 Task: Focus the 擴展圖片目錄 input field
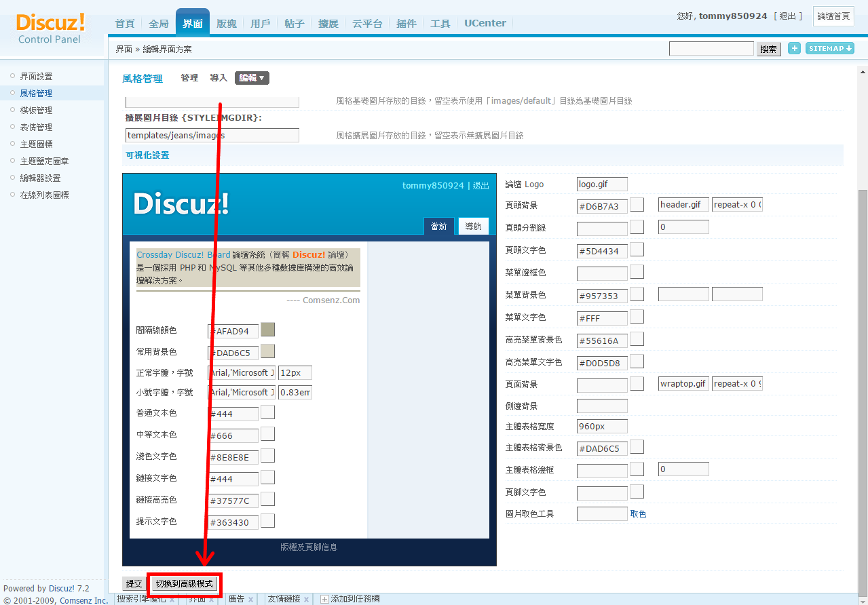point(212,136)
